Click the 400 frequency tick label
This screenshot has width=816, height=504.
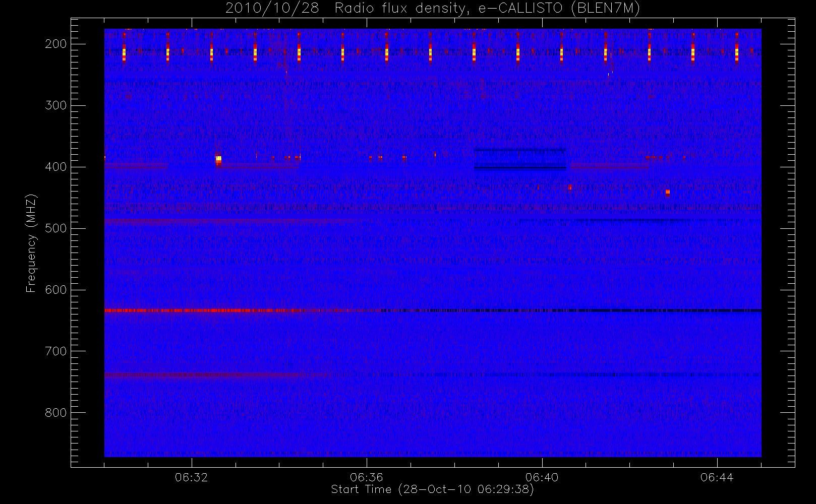point(56,167)
